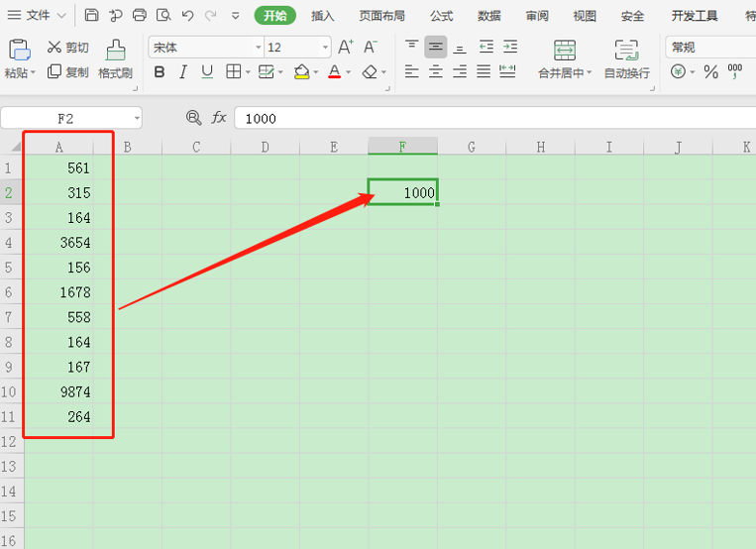Toggle Bold formatting
Image resolution: width=756 pixels, height=549 pixels.
tap(160, 72)
